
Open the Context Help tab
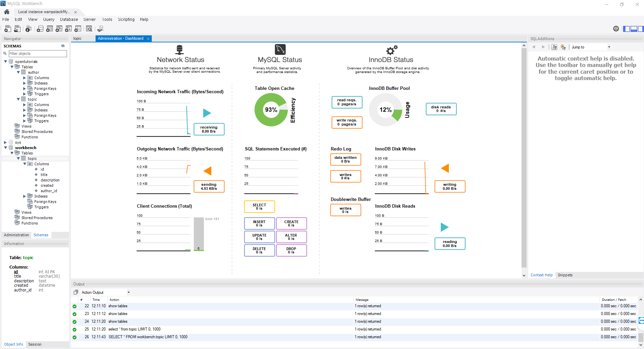541,275
